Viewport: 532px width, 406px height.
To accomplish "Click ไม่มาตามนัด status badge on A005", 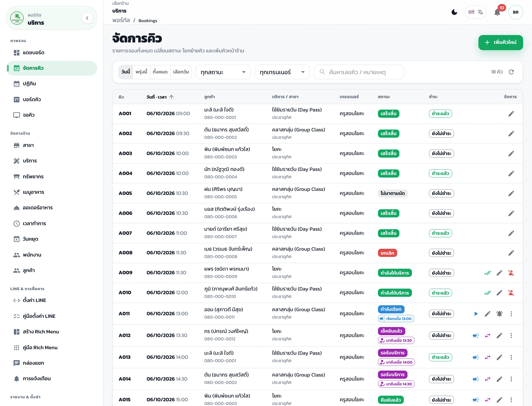I will coord(393,193).
